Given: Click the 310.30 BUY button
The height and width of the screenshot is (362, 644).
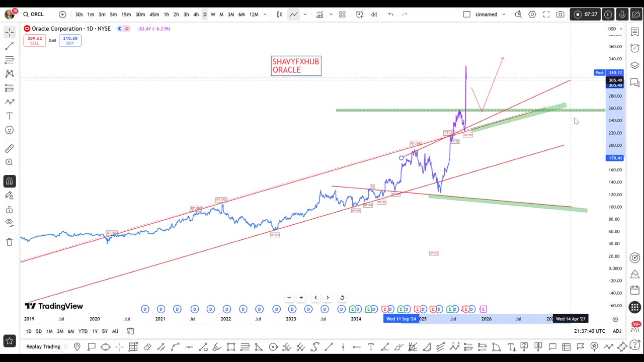Looking at the screenshot, I should coord(70,40).
